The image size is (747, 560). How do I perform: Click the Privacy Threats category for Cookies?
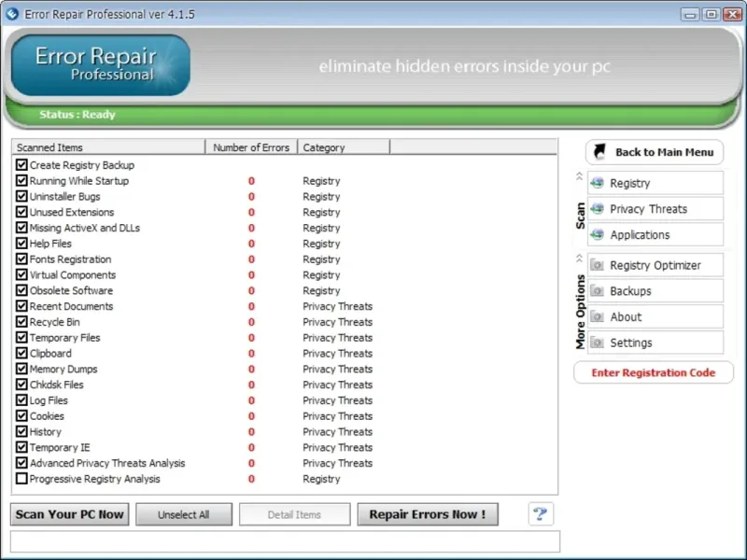pyautogui.click(x=337, y=415)
